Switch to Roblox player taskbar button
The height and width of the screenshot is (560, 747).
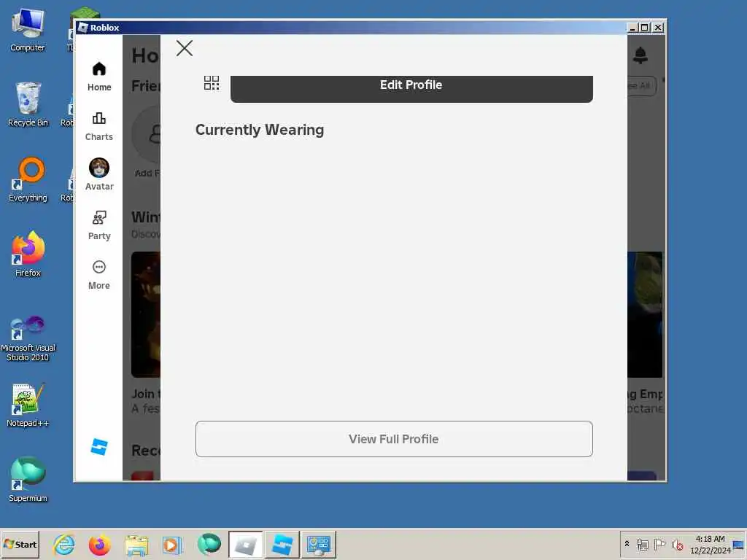click(245, 544)
